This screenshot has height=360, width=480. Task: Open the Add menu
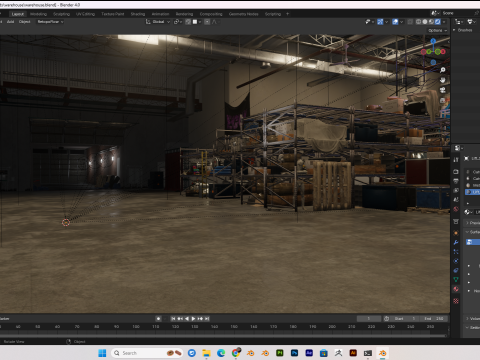pos(10,22)
